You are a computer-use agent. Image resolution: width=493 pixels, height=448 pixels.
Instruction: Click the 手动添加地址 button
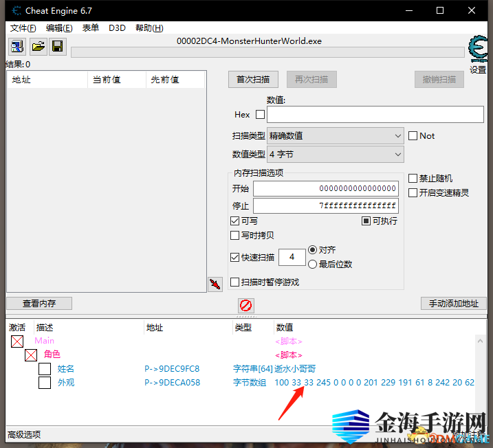pyautogui.click(x=454, y=304)
